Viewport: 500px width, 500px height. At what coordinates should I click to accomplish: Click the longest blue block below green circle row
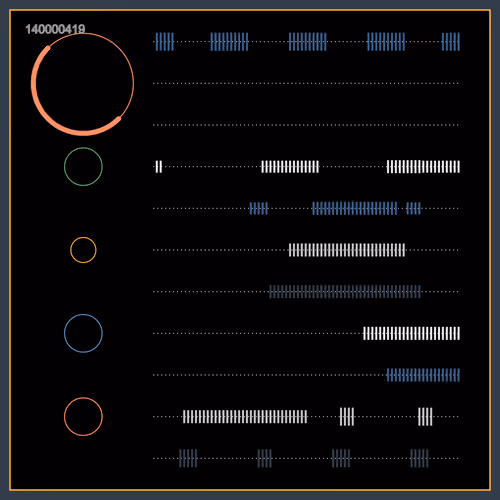[x=355, y=208]
